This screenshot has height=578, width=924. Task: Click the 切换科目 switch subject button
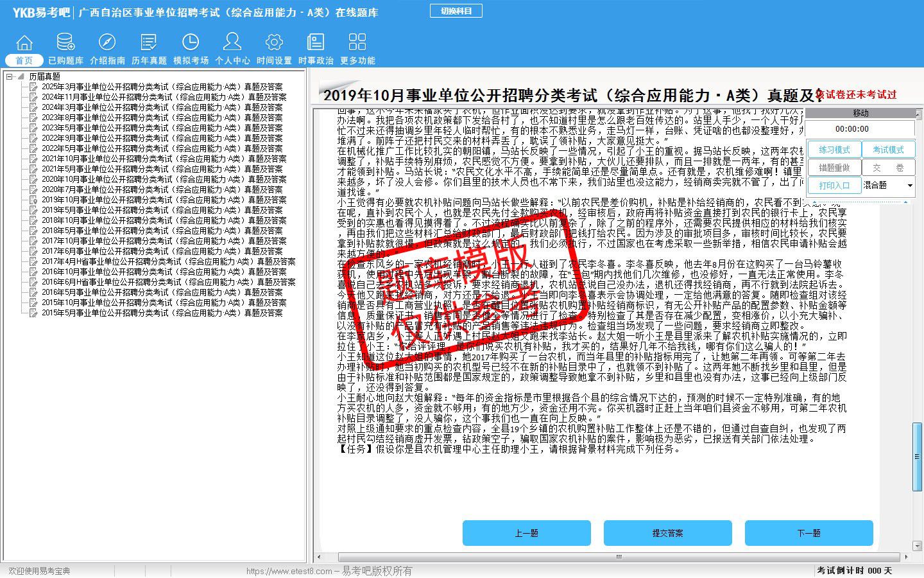[456, 11]
